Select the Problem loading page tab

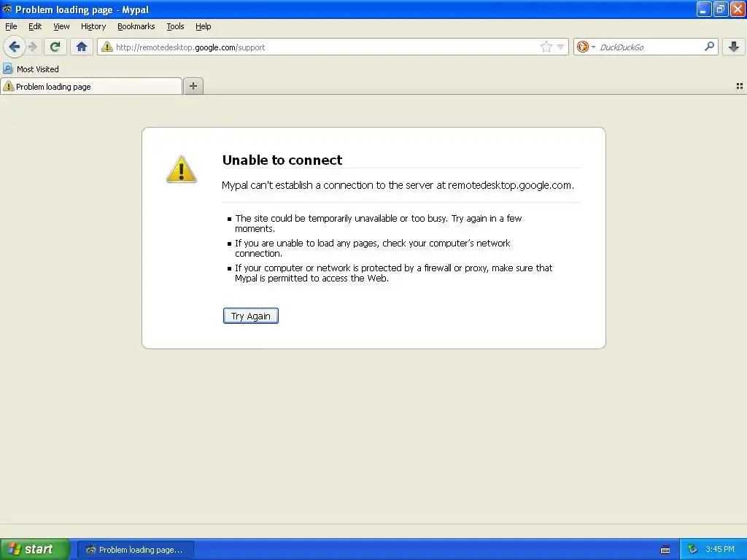pyautogui.click(x=91, y=87)
